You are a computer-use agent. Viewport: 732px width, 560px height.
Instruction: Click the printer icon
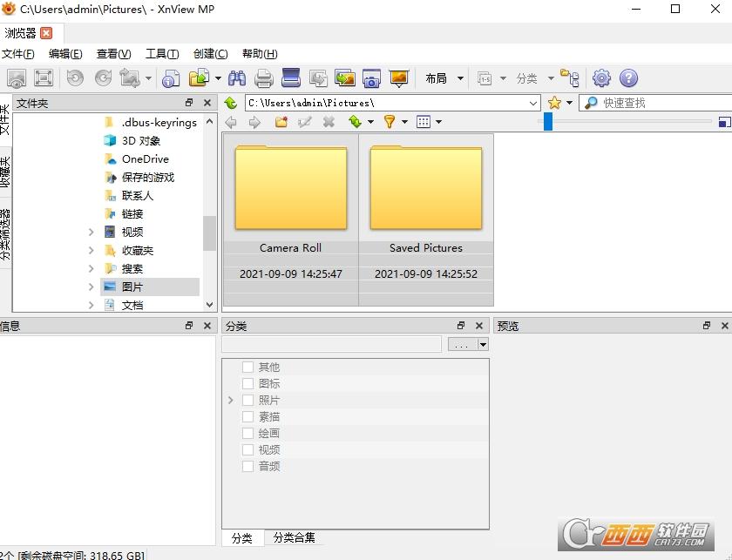(264, 78)
